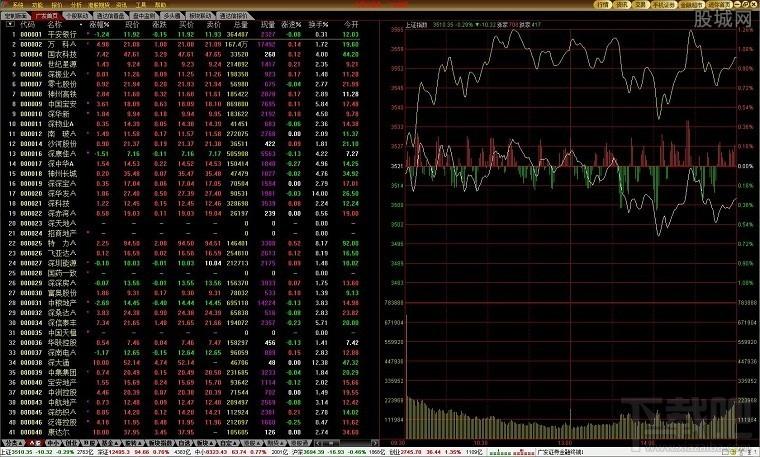This screenshot has height=457, width=760.
Task: Switch to the 创业 bottom tab
Action: [x=72, y=443]
